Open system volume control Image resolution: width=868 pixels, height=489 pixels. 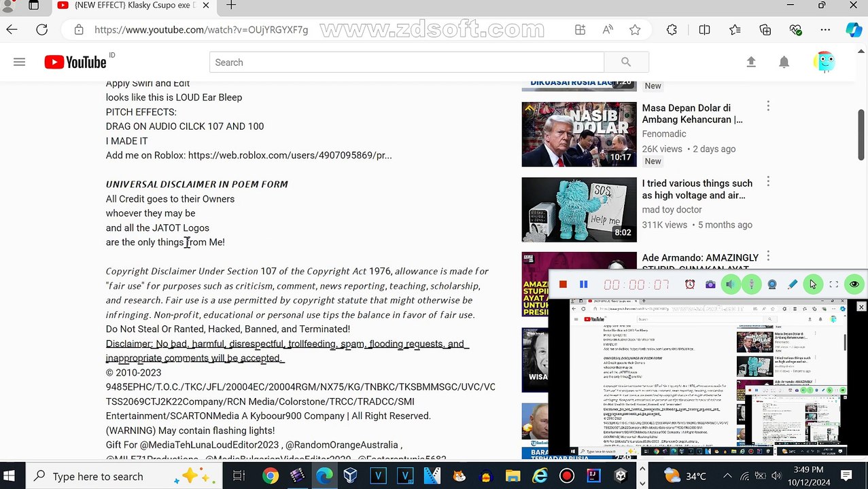[x=776, y=476]
